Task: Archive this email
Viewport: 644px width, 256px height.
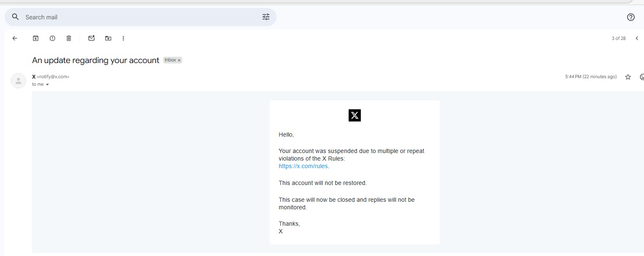Action: 36,38
